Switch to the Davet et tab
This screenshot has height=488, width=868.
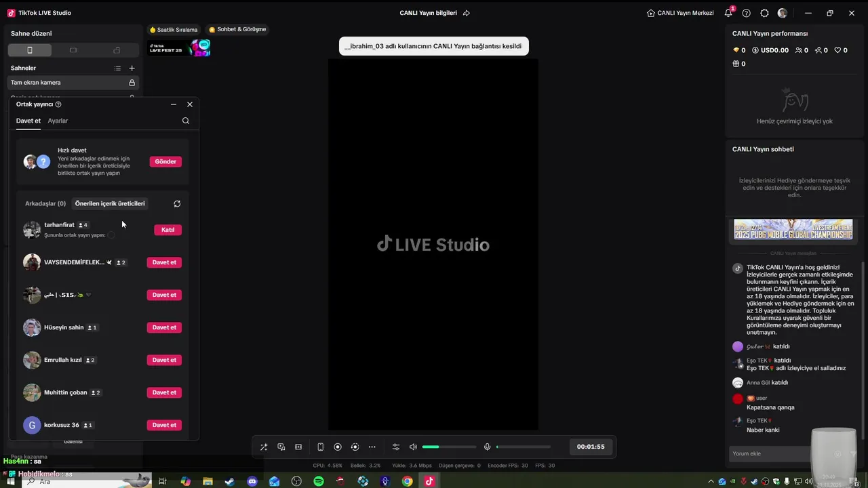pyautogui.click(x=28, y=121)
